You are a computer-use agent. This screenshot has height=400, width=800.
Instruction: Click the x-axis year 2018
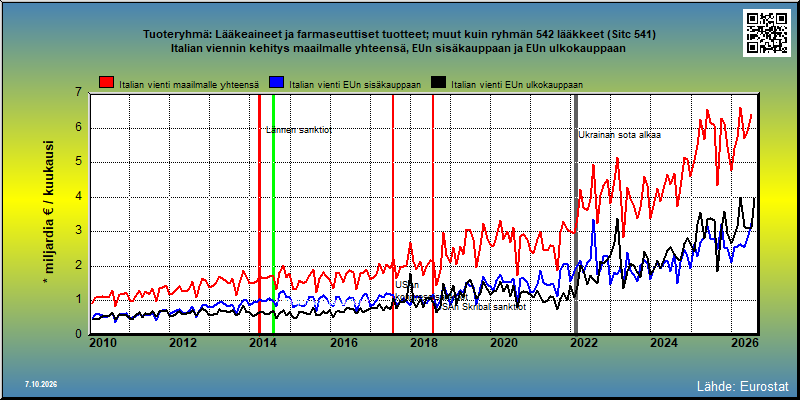[424, 342]
